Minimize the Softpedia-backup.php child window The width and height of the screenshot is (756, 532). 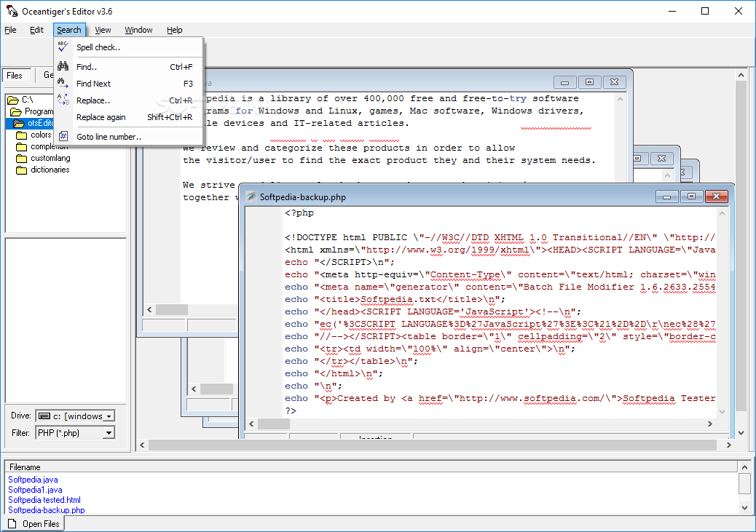click(667, 196)
